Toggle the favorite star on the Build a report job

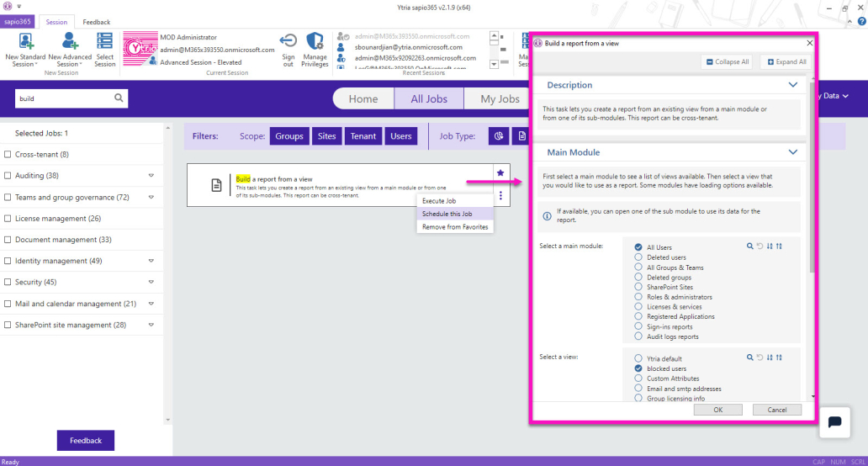tap(500, 172)
